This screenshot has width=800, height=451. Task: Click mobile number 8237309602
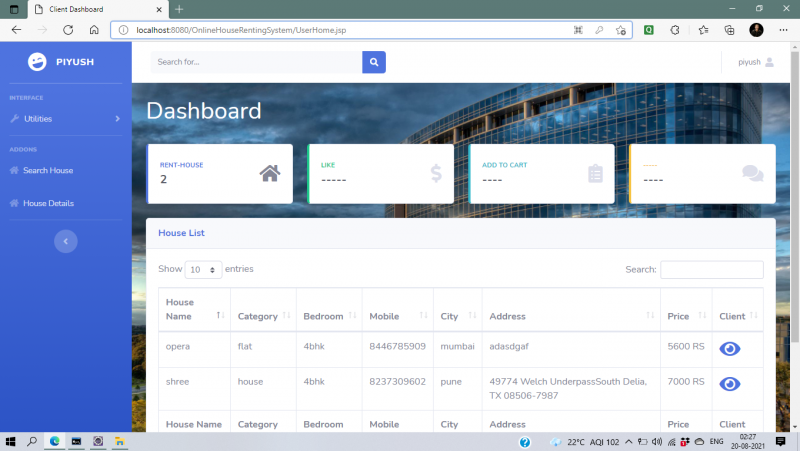tap(397, 382)
